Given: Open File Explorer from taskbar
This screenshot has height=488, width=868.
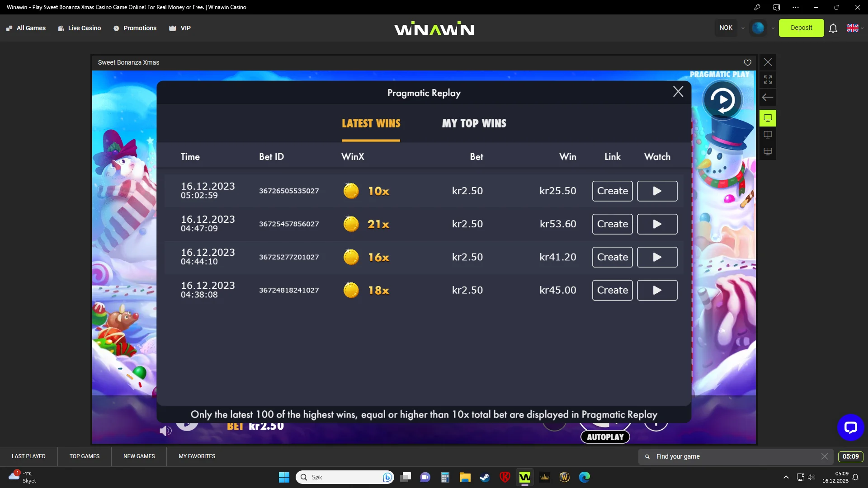Looking at the screenshot, I should (x=465, y=477).
